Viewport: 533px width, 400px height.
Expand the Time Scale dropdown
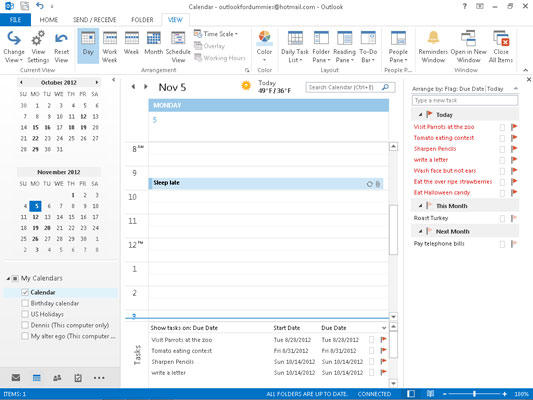click(x=216, y=34)
